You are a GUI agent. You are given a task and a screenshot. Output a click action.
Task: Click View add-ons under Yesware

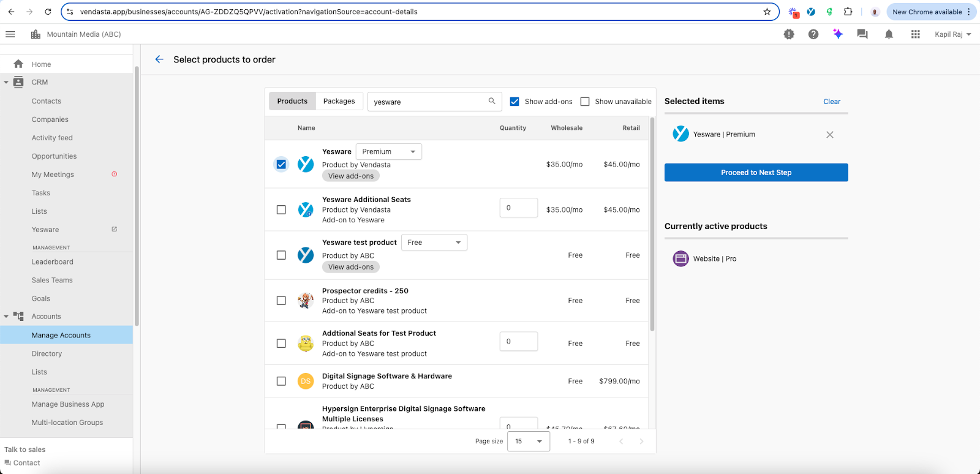click(351, 176)
